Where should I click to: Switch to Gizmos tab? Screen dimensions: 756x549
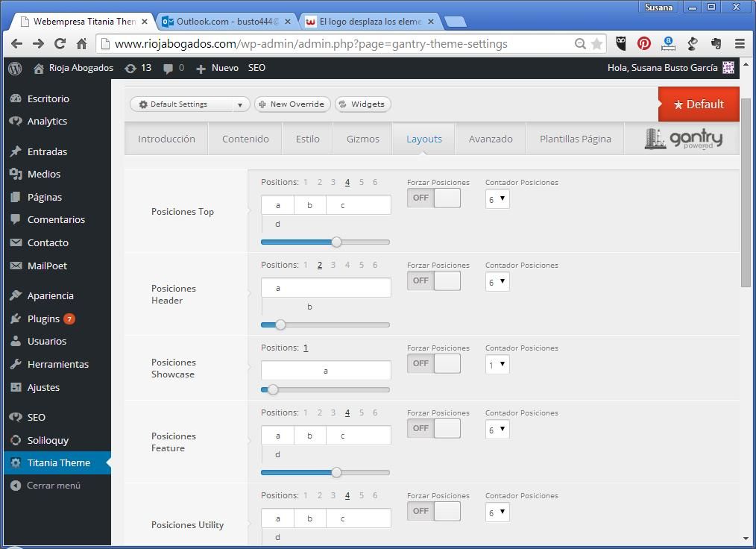pos(363,139)
